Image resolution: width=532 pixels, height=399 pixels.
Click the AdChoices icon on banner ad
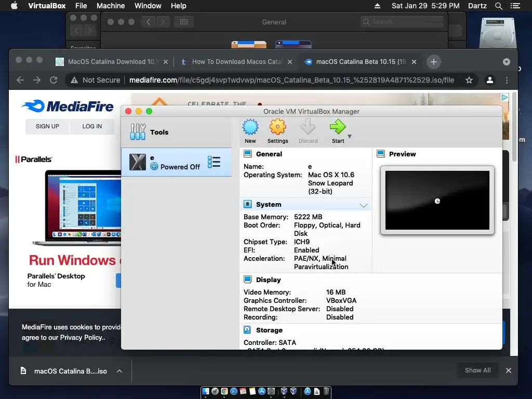(505, 97)
